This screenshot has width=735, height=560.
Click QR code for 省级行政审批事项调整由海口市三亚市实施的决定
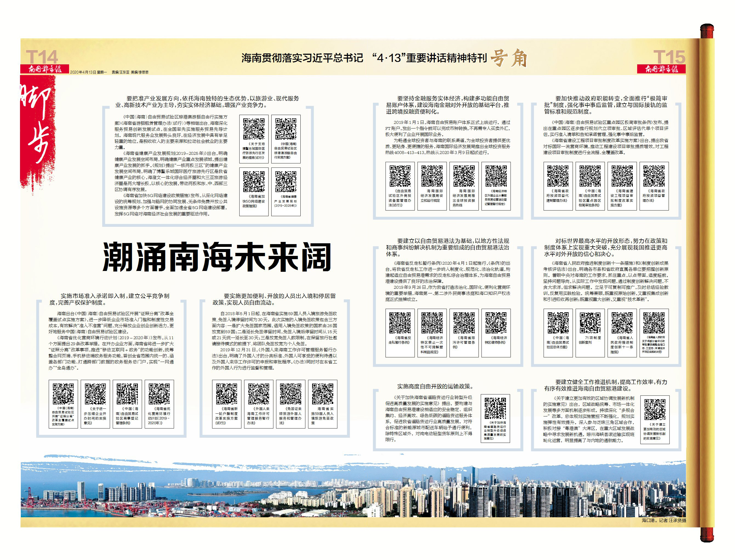654,323
